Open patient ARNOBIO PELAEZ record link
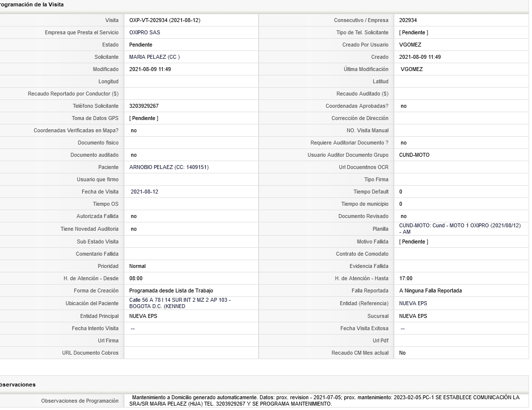532x410 pixels. [x=169, y=168]
